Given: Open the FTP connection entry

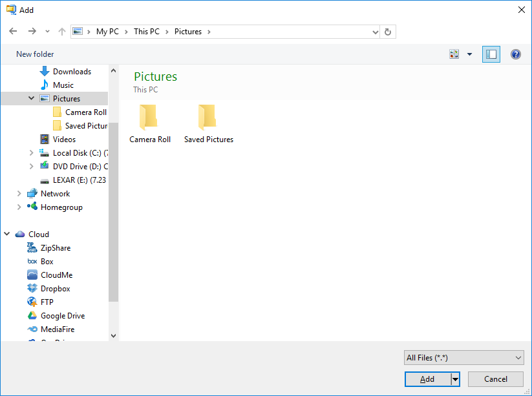Looking at the screenshot, I should coord(40,302).
